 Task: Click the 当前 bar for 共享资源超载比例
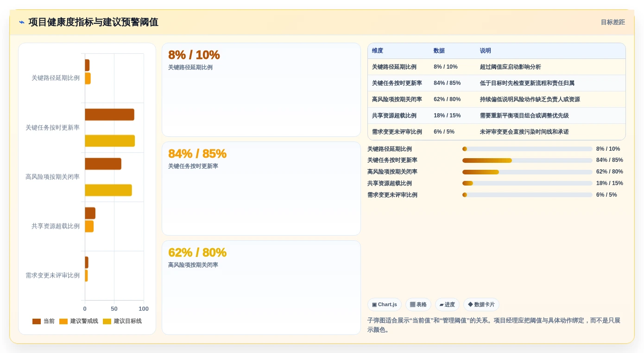[x=90, y=213]
